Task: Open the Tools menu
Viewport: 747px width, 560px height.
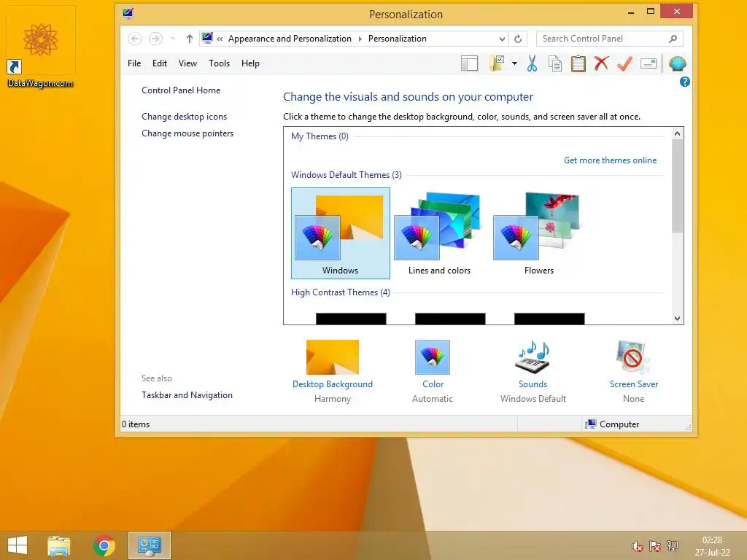Action: point(219,63)
